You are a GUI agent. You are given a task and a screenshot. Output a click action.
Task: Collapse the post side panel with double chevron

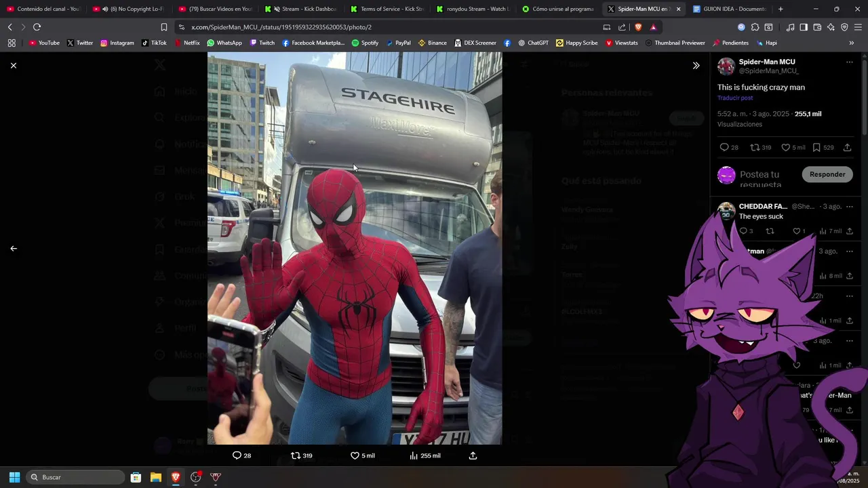tap(696, 66)
